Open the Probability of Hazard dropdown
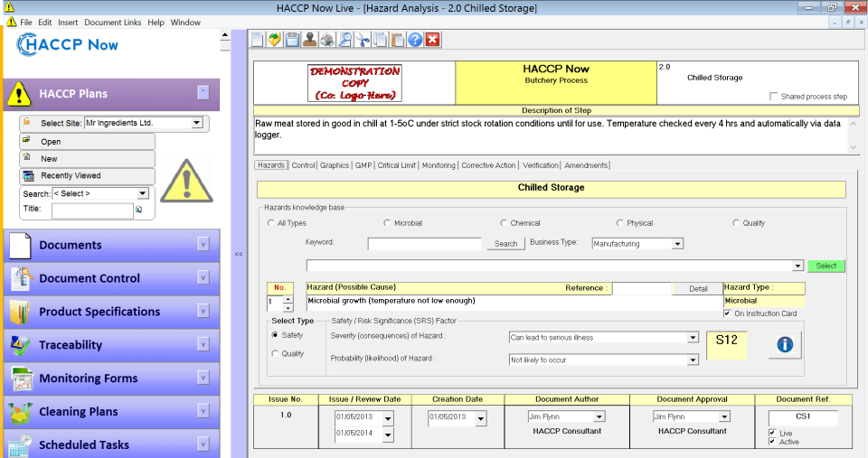 point(693,360)
